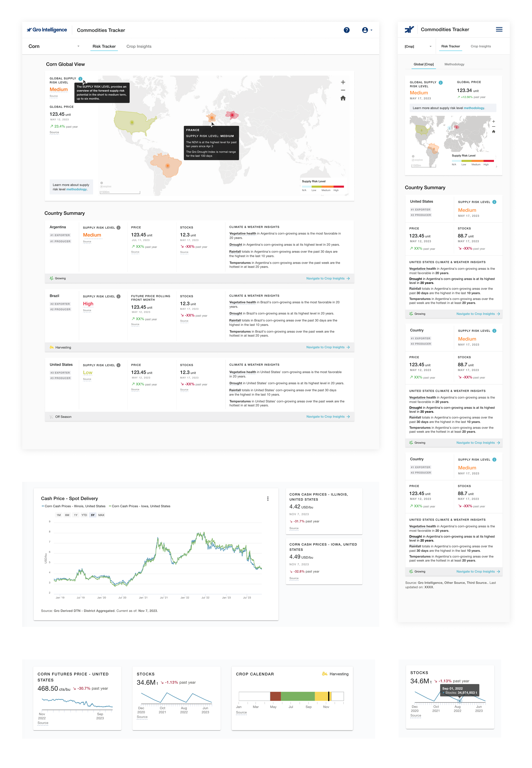Select the MAX time range on the chart

point(101,515)
